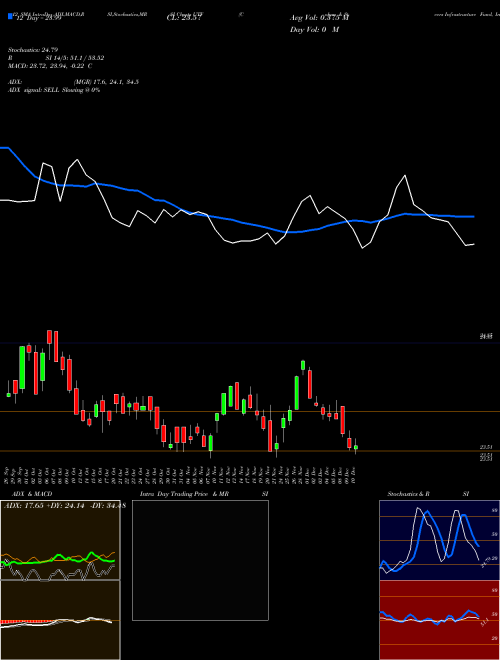Click the navy blue Stochastics chart panel
The height and width of the screenshot is (660, 500).
(439, 540)
